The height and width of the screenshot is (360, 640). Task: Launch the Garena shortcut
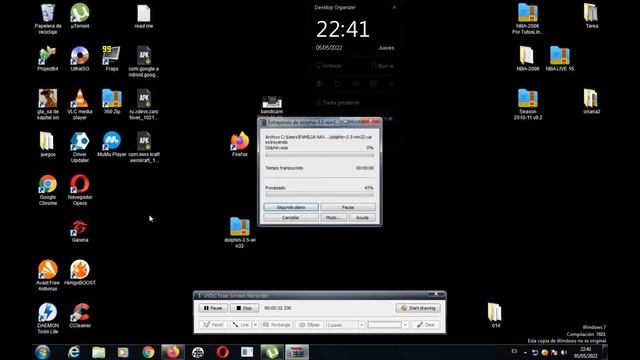click(x=80, y=231)
